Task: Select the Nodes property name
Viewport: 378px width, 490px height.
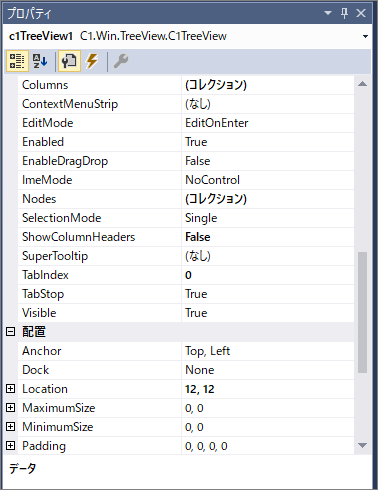Action: [39, 199]
